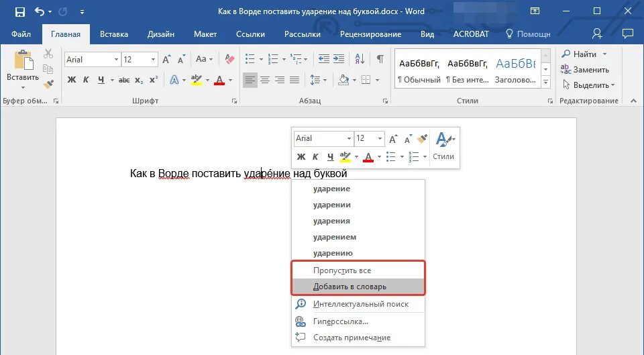Image resolution: width=644 pixels, height=355 pixels.
Task: Decrease paragraph indent
Action: [323, 59]
